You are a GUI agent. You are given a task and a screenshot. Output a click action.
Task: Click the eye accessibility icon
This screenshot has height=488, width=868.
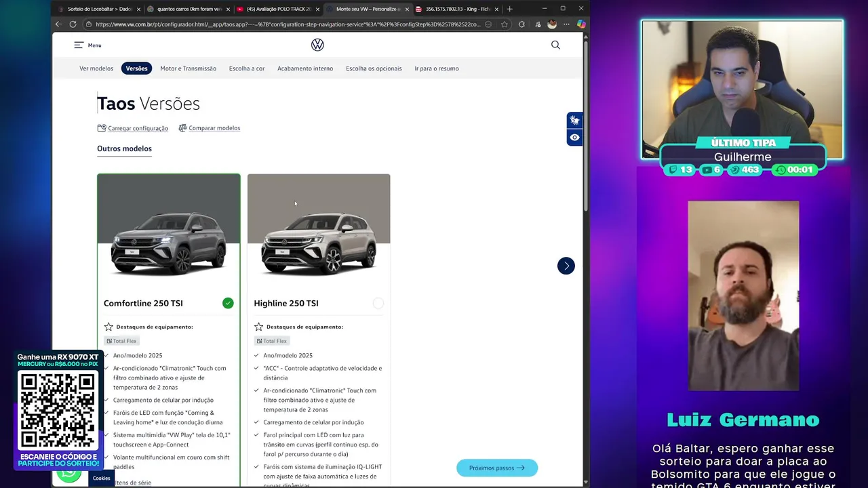[x=574, y=138]
